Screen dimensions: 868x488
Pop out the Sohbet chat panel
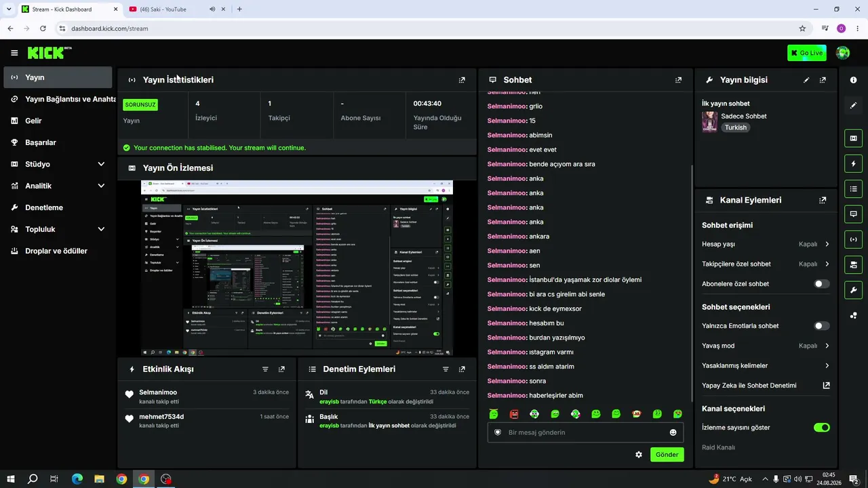[678, 80]
